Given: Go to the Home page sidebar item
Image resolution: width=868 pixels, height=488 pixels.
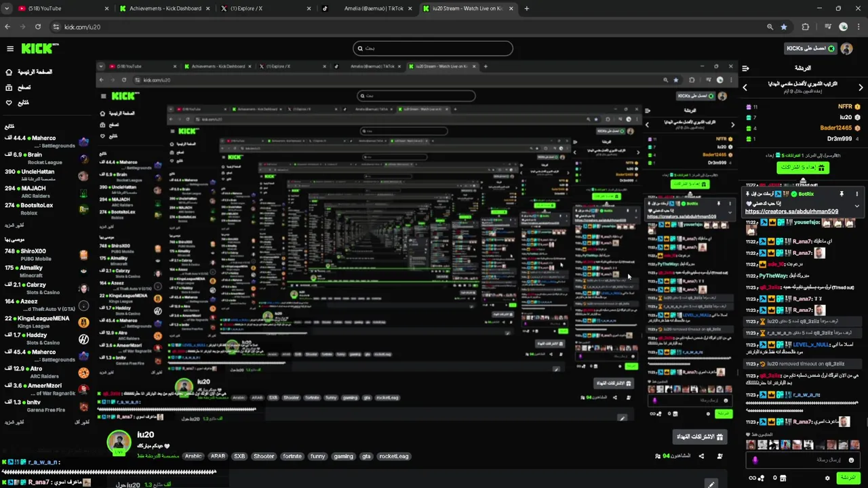Looking at the screenshot, I should coord(28,72).
